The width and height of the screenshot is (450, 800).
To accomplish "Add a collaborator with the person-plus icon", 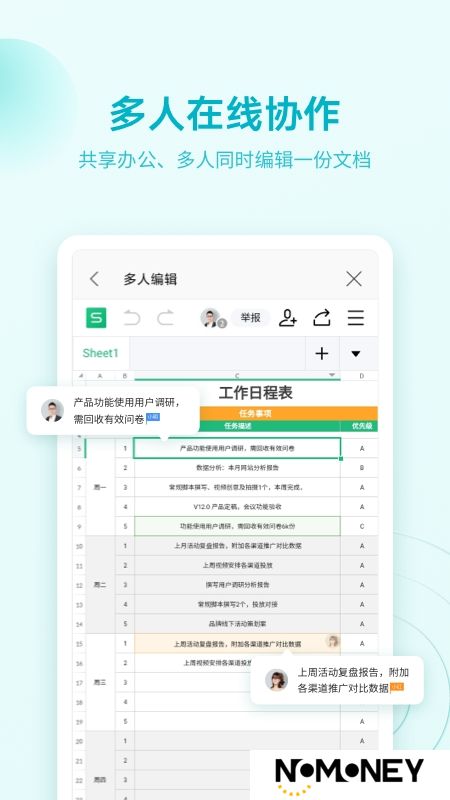I will point(288,318).
